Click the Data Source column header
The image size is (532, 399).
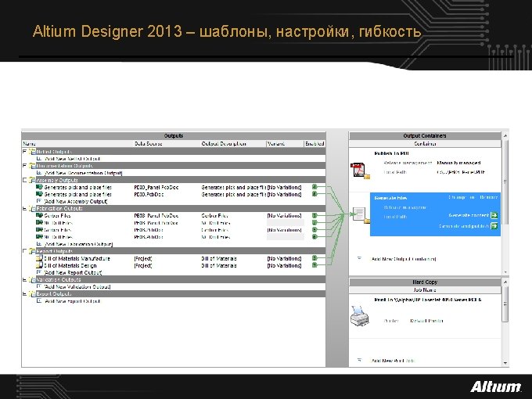pos(166,144)
